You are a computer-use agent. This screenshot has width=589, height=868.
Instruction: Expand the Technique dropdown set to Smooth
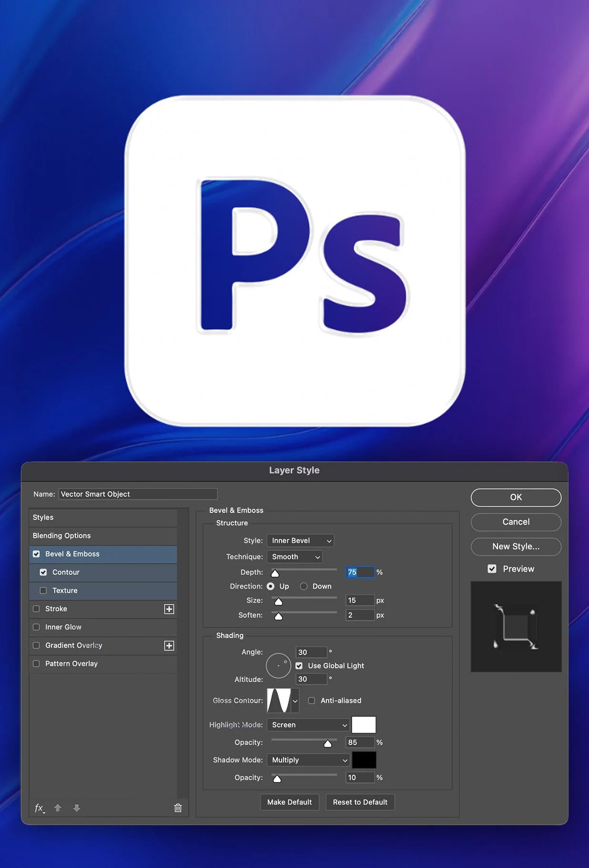pos(295,557)
